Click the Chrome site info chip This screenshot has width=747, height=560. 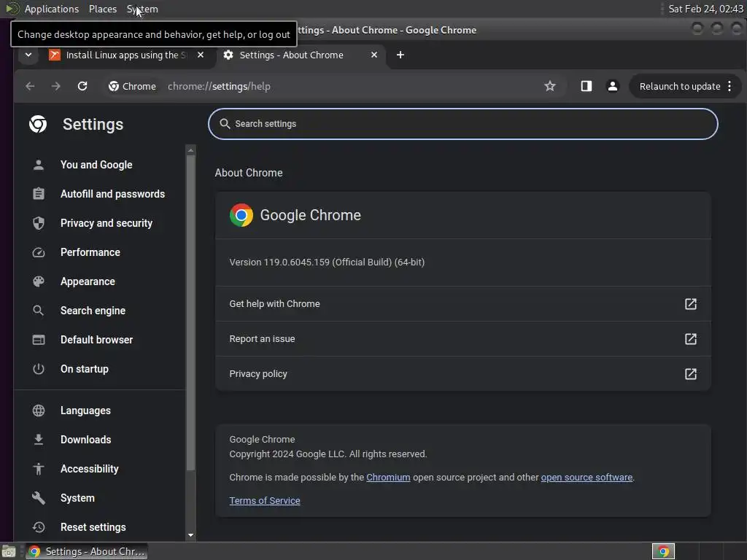pos(133,86)
